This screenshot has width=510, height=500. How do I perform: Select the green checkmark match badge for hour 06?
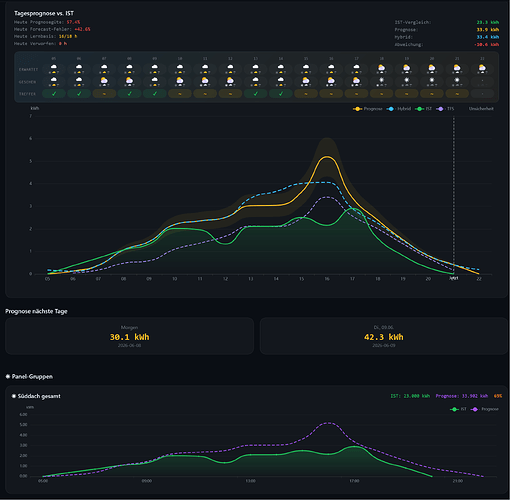point(79,94)
